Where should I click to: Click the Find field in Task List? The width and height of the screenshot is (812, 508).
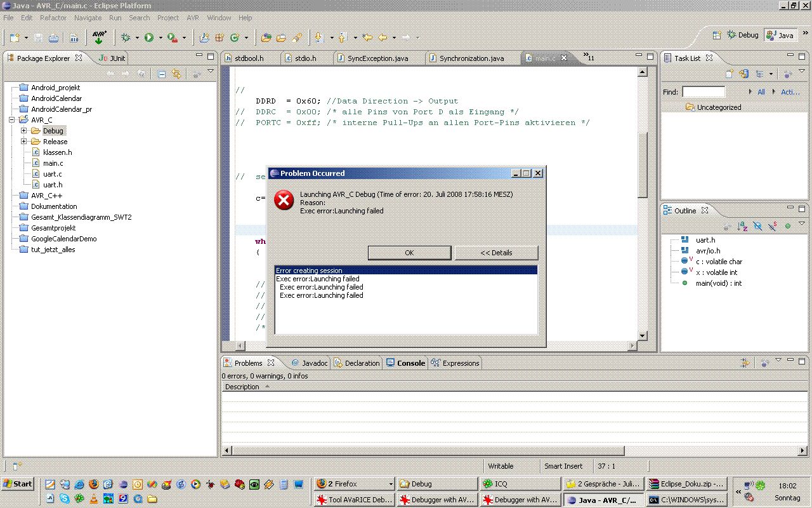coord(703,92)
